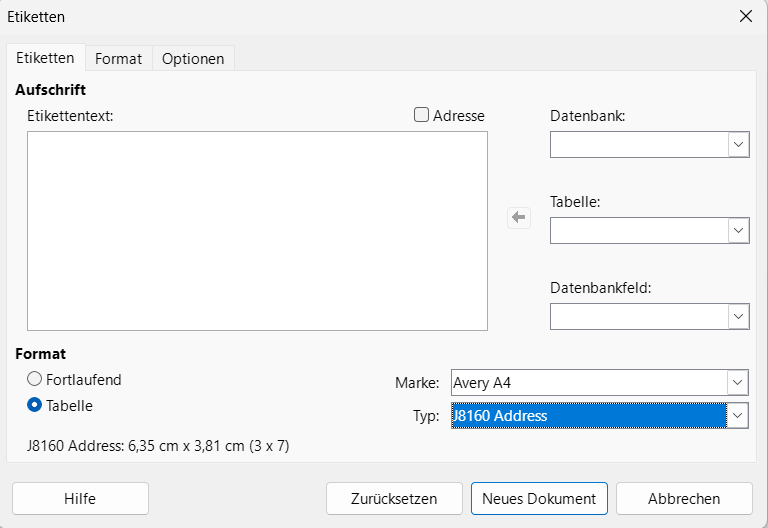Open the Tabelle dropdown list
768x528 pixels.
[738, 231]
